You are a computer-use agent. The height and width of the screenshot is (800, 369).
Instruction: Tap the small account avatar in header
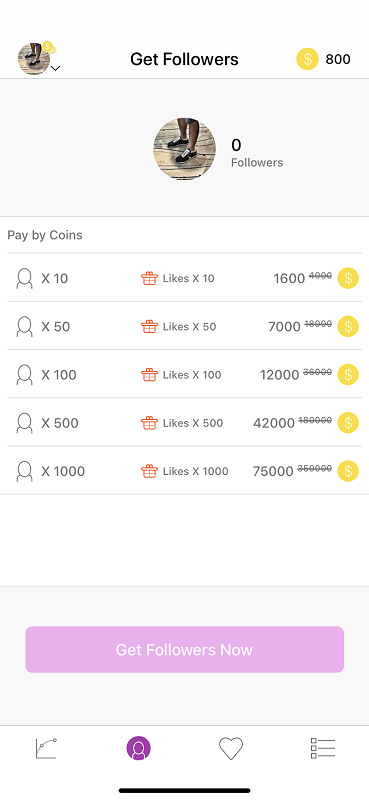tap(34, 59)
